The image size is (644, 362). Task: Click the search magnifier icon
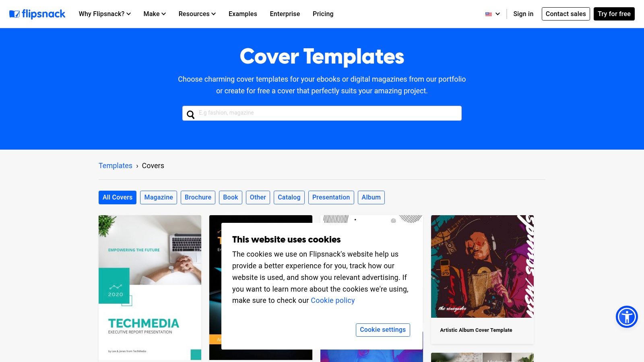191,115
